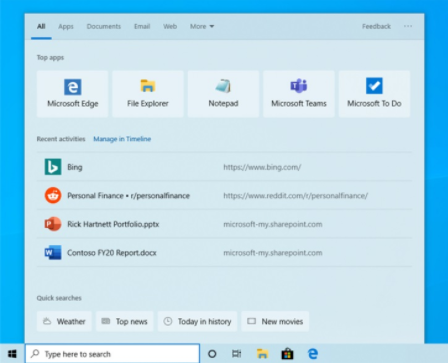
Task: Switch to the Email tab
Action: pos(142,26)
